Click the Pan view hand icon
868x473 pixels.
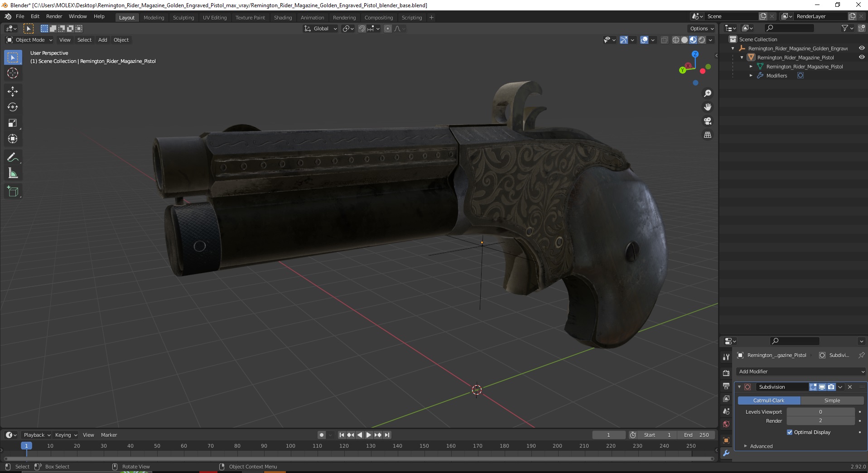[707, 107]
